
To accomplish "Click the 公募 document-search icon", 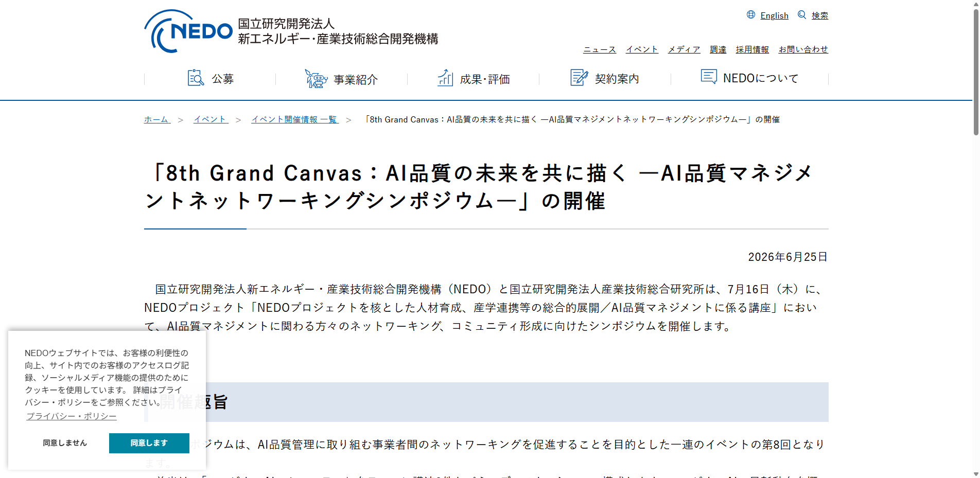I will 196,78.
